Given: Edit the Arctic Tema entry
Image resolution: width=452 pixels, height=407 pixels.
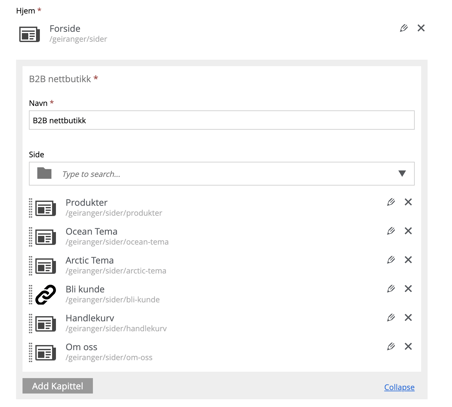Looking at the screenshot, I should (391, 260).
